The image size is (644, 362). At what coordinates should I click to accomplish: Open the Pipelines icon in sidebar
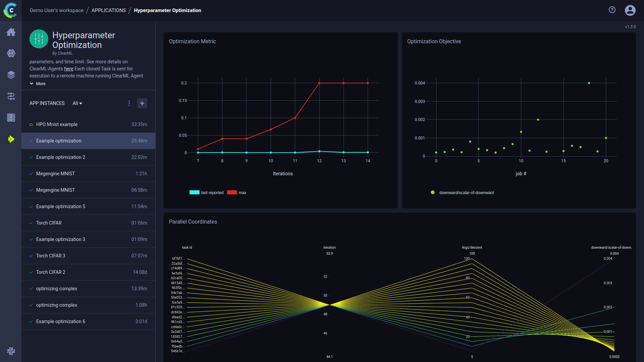11,96
